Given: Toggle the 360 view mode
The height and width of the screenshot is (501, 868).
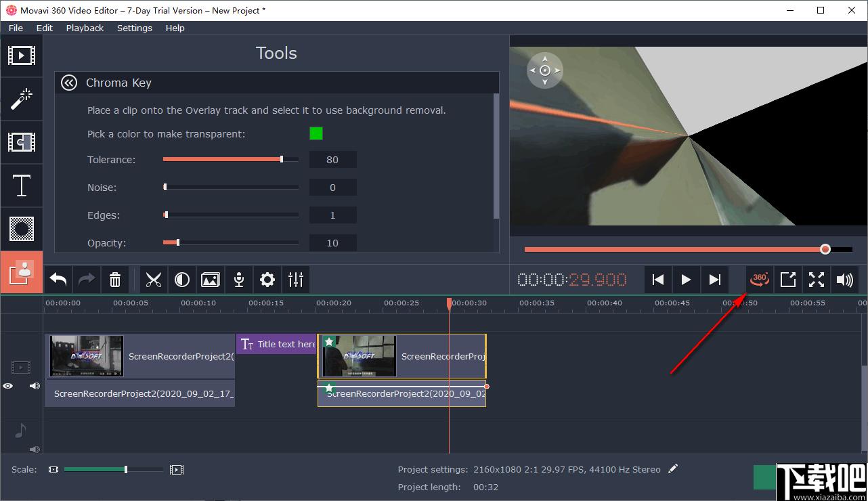Looking at the screenshot, I should [760, 280].
